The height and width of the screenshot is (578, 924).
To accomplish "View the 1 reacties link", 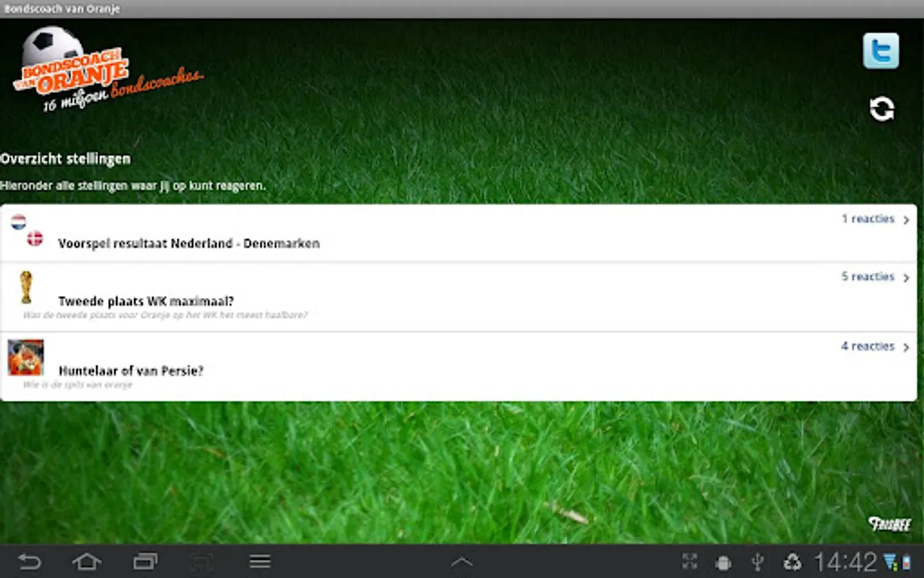I will [x=868, y=219].
